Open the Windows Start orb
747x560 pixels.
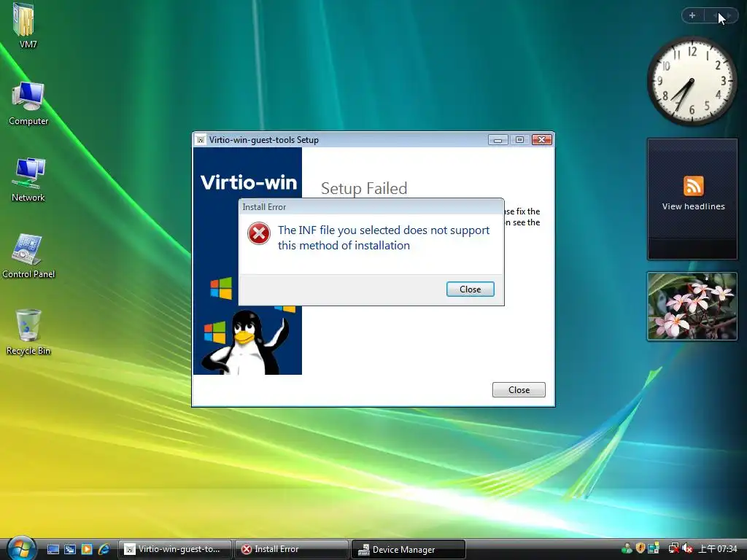(21, 548)
